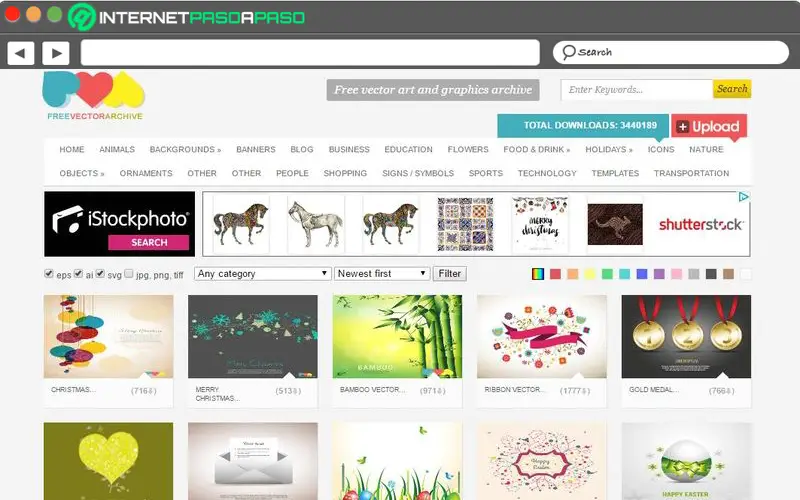Open the Shopping category
Image resolution: width=800 pixels, height=500 pixels.
click(345, 173)
